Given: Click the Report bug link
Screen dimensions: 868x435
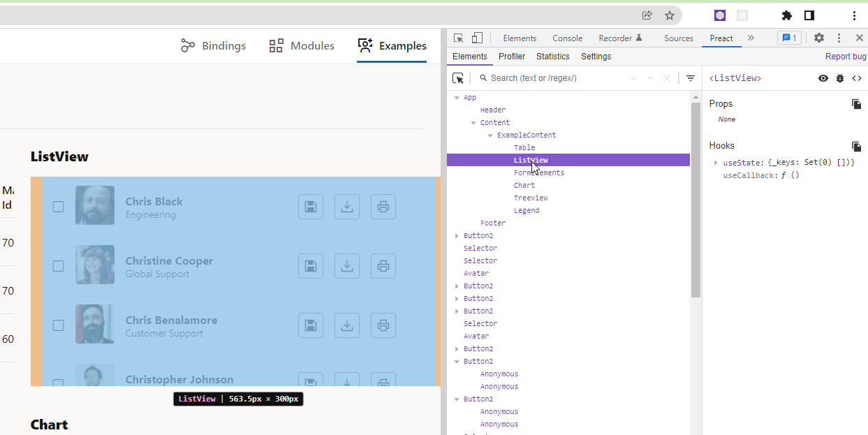Looking at the screenshot, I should point(846,57).
